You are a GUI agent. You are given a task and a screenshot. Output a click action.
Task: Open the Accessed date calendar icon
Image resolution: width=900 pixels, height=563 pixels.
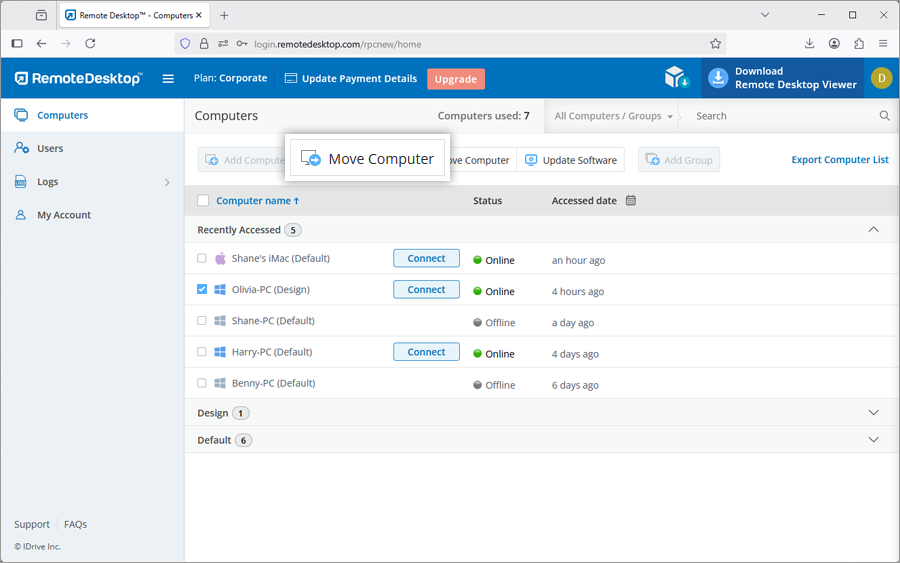tap(631, 201)
